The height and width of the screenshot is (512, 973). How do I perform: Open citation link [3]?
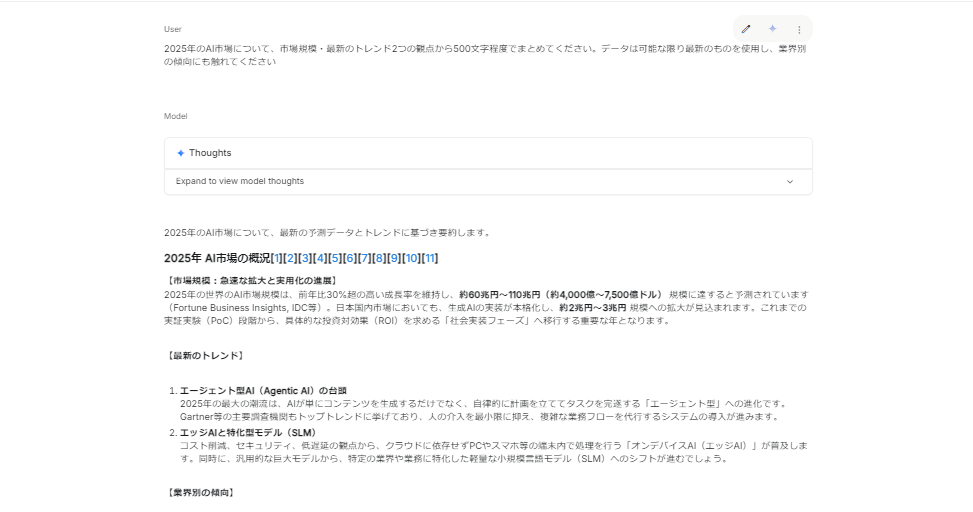click(x=306, y=258)
